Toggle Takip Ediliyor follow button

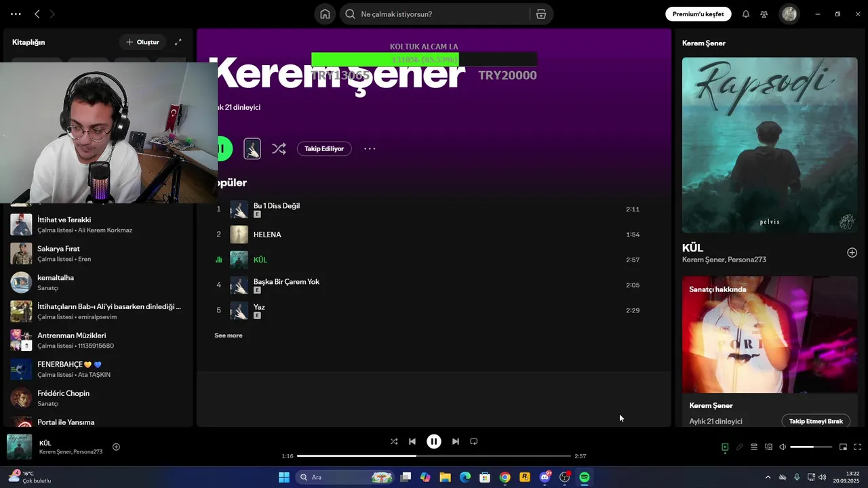324,148
